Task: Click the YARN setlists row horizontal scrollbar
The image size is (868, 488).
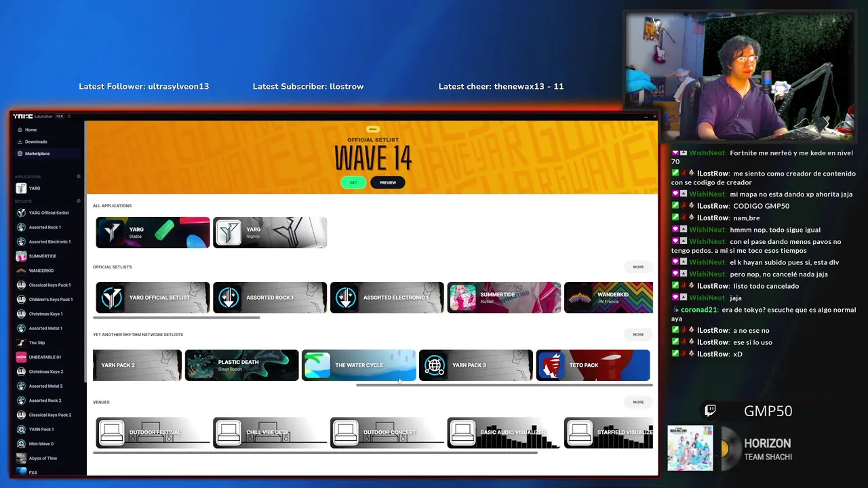Action: coord(505,385)
